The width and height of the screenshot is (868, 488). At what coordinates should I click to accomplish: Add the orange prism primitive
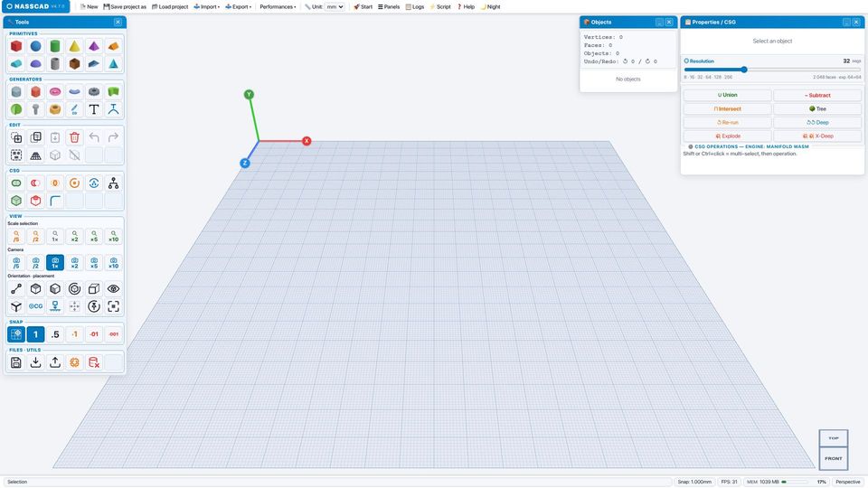click(113, 46)
